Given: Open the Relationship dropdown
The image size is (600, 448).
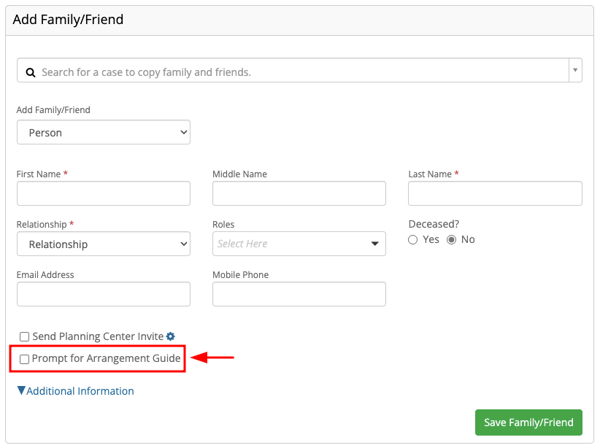Looking at the screenshot, I should point(103,244).
